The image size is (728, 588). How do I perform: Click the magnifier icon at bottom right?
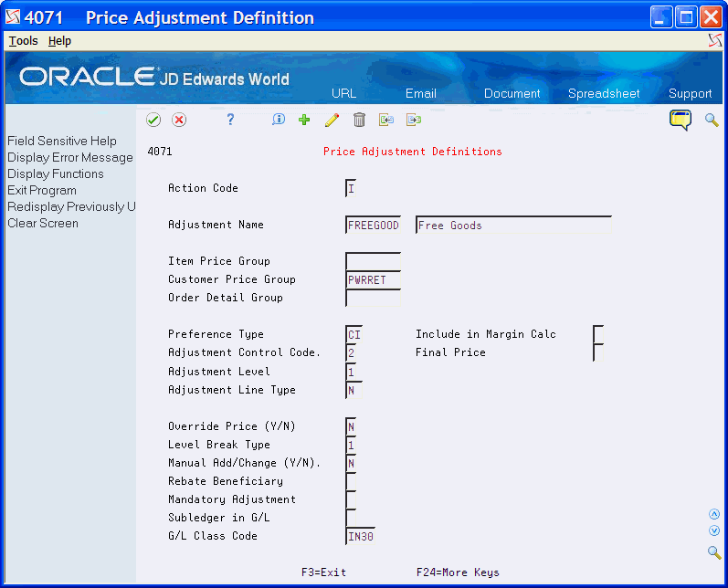point(714,552)
